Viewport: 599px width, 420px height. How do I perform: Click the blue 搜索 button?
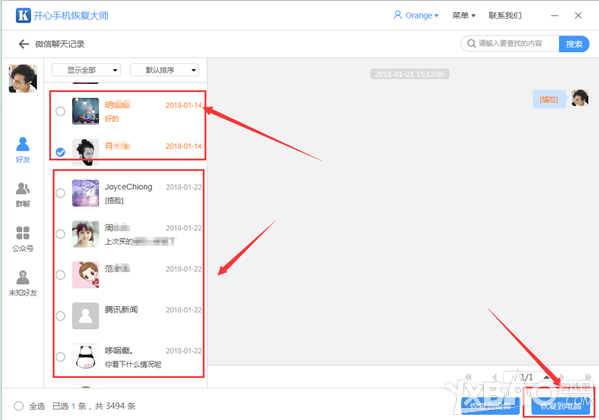pos(574,44)
